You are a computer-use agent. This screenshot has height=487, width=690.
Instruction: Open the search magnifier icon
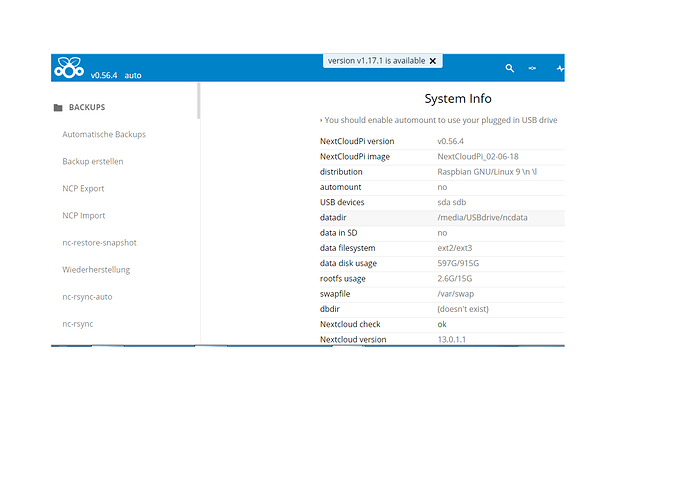(510, 68)
